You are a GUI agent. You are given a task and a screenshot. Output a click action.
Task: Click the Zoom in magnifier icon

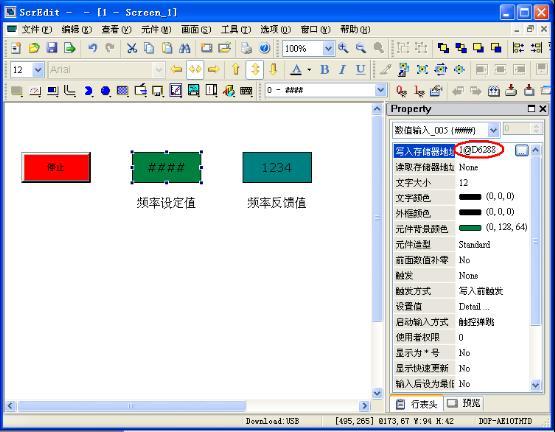click(x=343, y=48)
